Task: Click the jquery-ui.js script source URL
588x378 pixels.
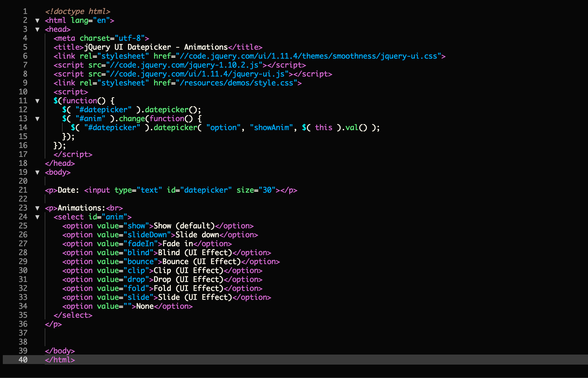Action: click(197, 74)
